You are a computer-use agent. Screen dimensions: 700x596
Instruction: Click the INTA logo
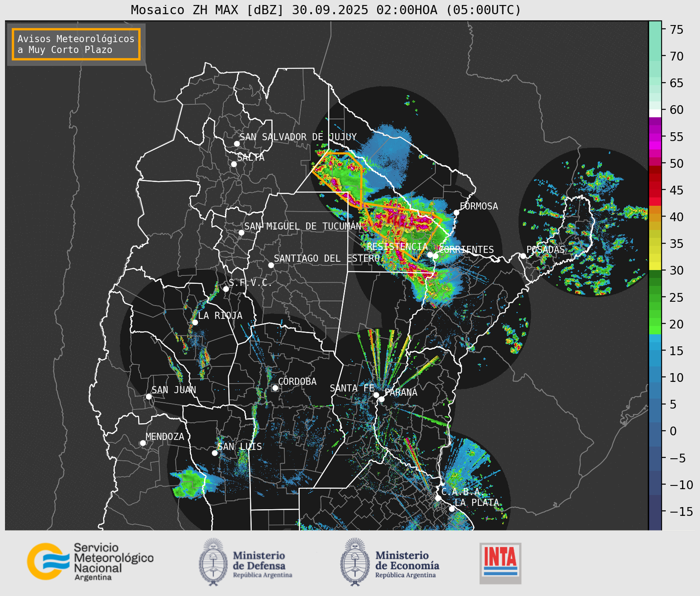point(500,563)
